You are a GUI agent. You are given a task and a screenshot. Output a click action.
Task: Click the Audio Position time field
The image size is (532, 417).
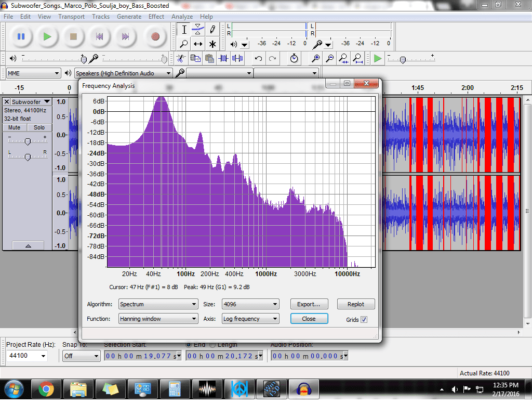(x=309, y=356)
